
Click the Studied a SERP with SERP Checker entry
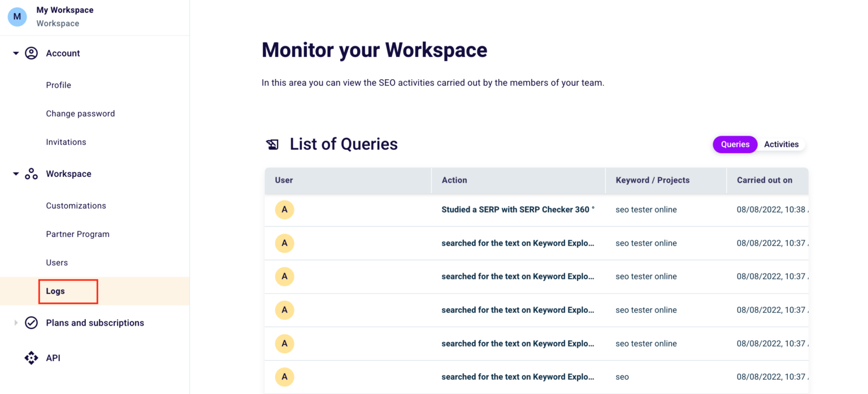click(x=518, y=209)
